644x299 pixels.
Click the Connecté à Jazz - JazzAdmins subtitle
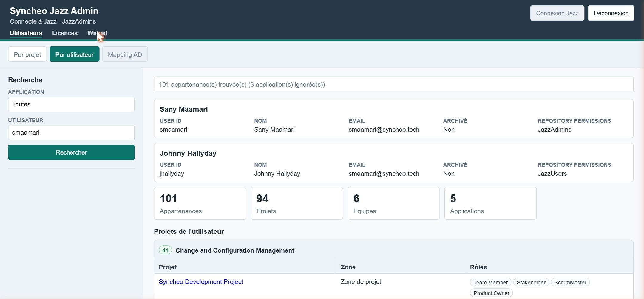pyautogui.click(x=53, y=21)
